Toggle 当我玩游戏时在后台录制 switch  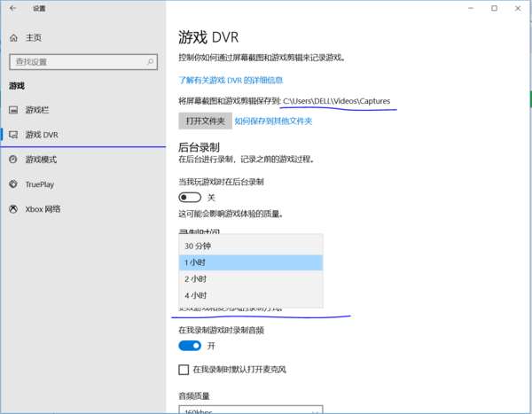(x=190, y=197)
